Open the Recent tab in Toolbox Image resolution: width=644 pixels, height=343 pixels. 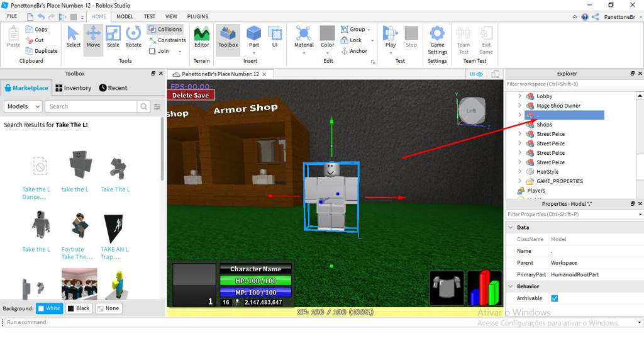113,88
